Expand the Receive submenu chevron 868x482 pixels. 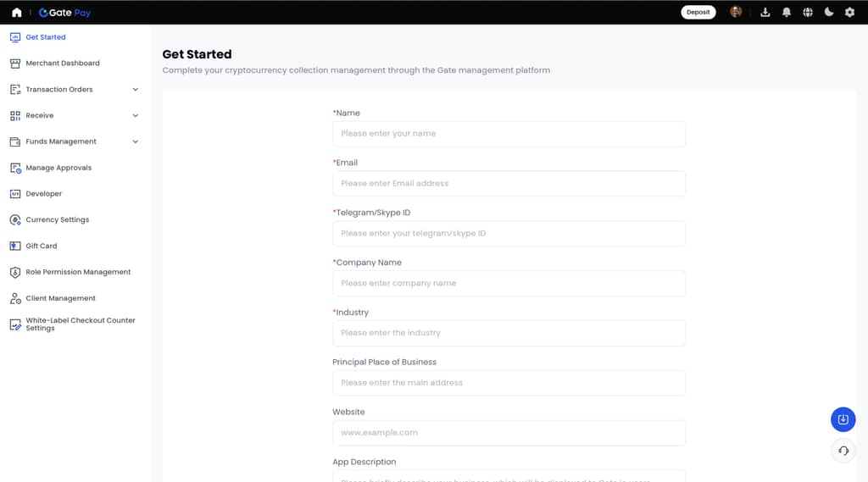136,116
